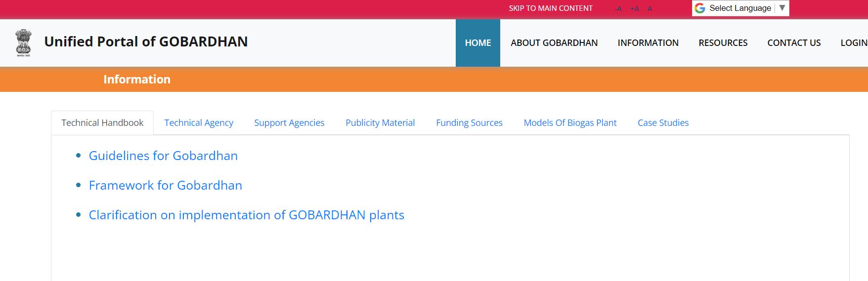Screen dimensions: 868x281
Task: Click the Information page heading
Action: pyautogui.click(x=137, y=80)
